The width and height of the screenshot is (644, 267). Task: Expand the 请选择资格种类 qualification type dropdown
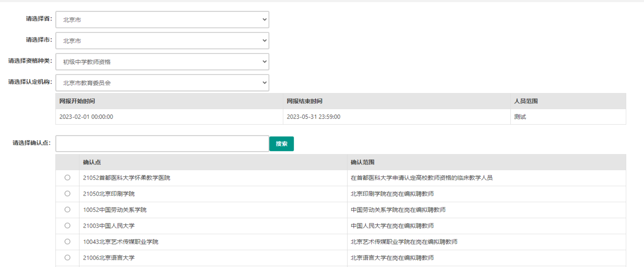click(162, 62)
